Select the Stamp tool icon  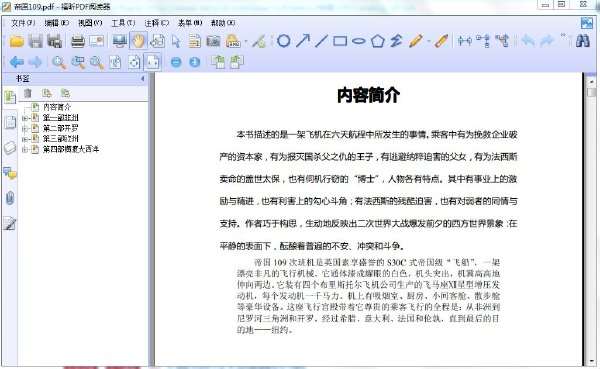pos(233,41)
